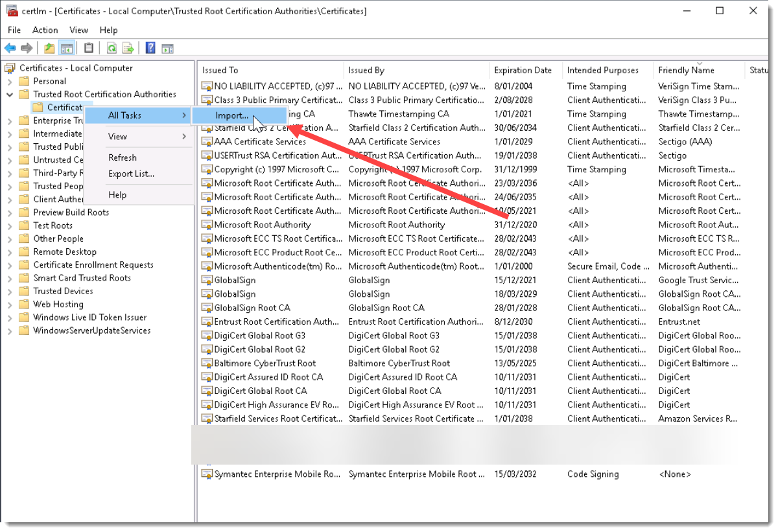Image resolution: width=778 pixels, height=532 pixels.
Task: Sort by the Friendly Name column header
Action: tap(699, 70)
